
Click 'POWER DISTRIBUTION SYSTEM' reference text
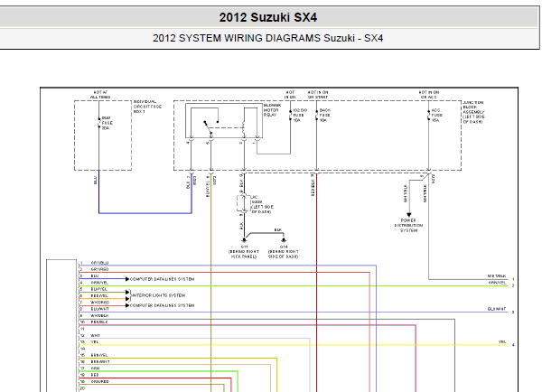408,225
